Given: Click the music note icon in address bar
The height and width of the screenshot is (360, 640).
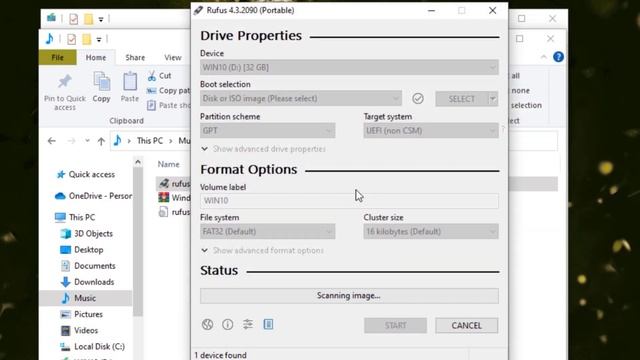Looking at the screenshot, I should pyautogui.click(x=118, y=140).
